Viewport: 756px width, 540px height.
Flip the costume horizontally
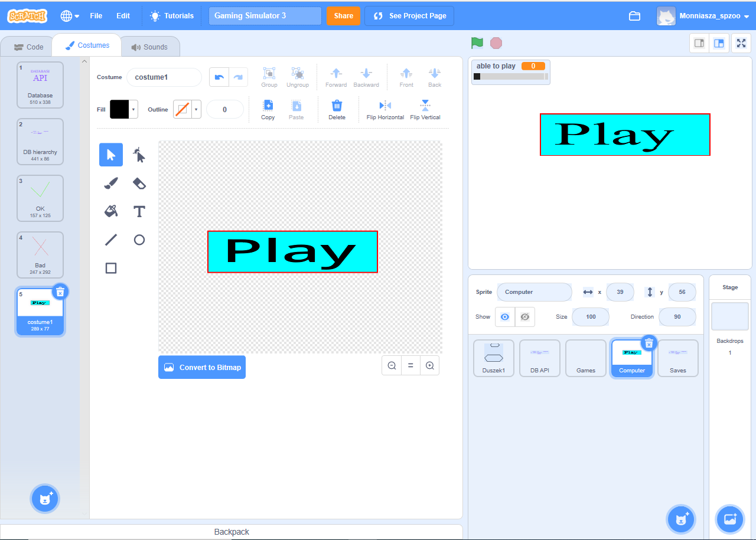385,110
